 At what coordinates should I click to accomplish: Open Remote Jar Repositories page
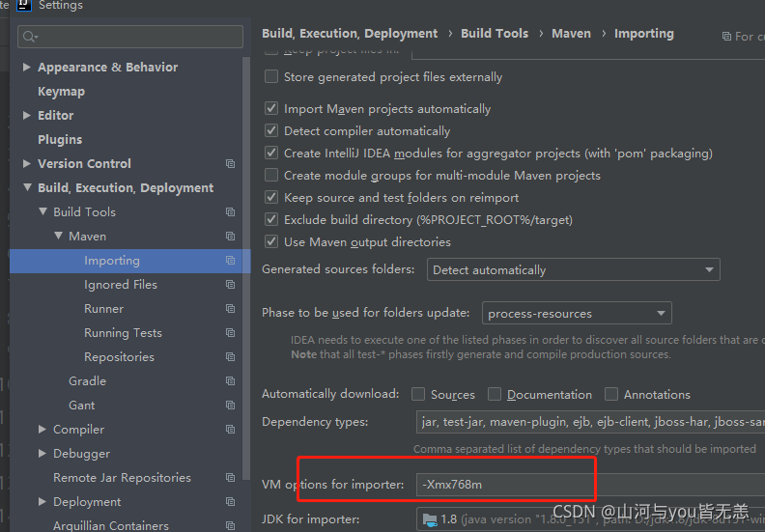122,477
